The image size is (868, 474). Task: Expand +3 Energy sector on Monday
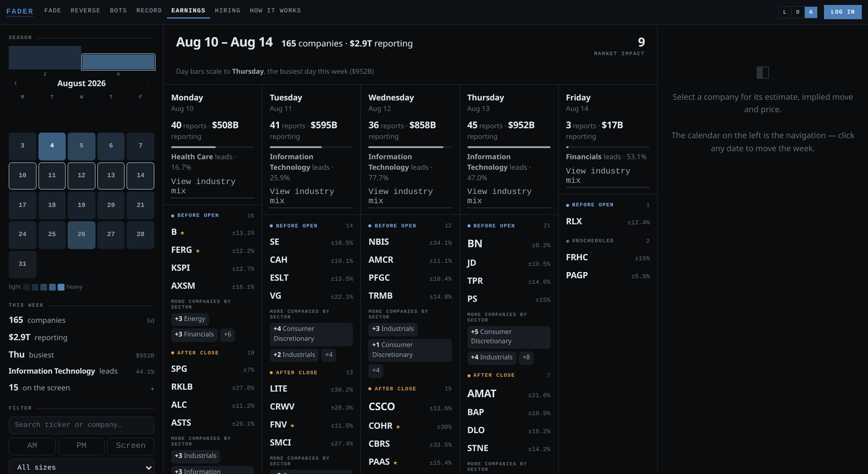coord(190,319)
